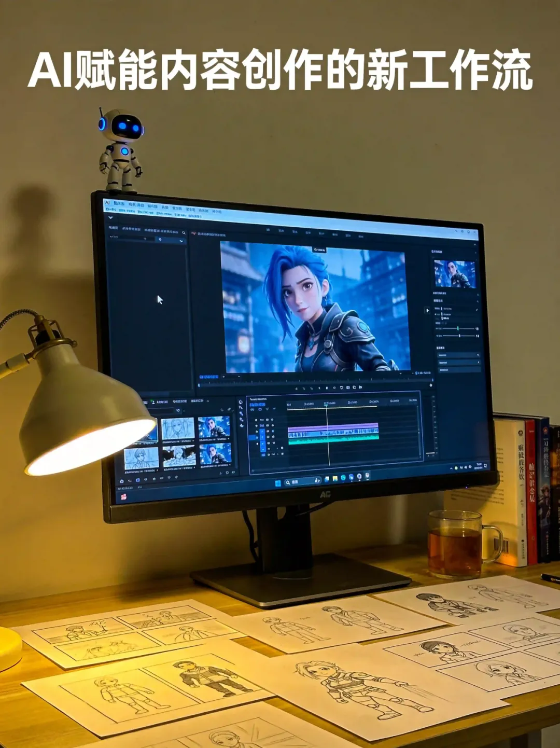
Task: Select the bottom-middle black-and-white sketch thumbnail in media bin
Action: [x=179, y=455]
